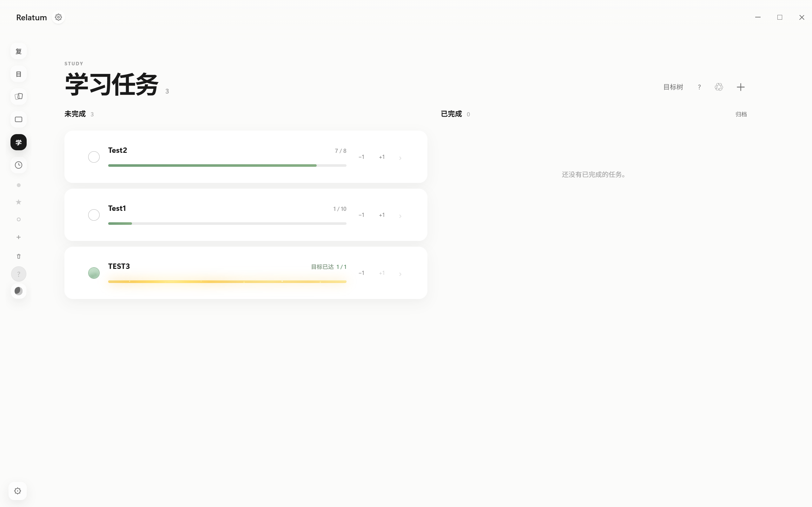Open the stacked cards sidebar icon
812x507 pixels.
click(x=18, y=97)
